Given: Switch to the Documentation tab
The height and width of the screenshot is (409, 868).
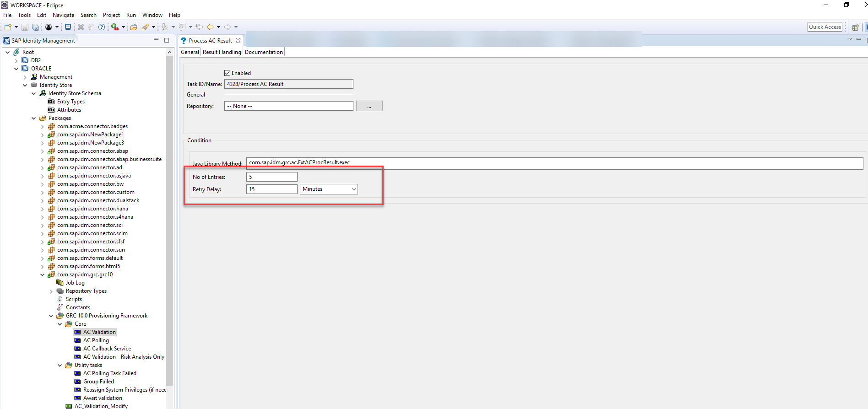Looking at the screenshot, I should click(x=264, y=52).
